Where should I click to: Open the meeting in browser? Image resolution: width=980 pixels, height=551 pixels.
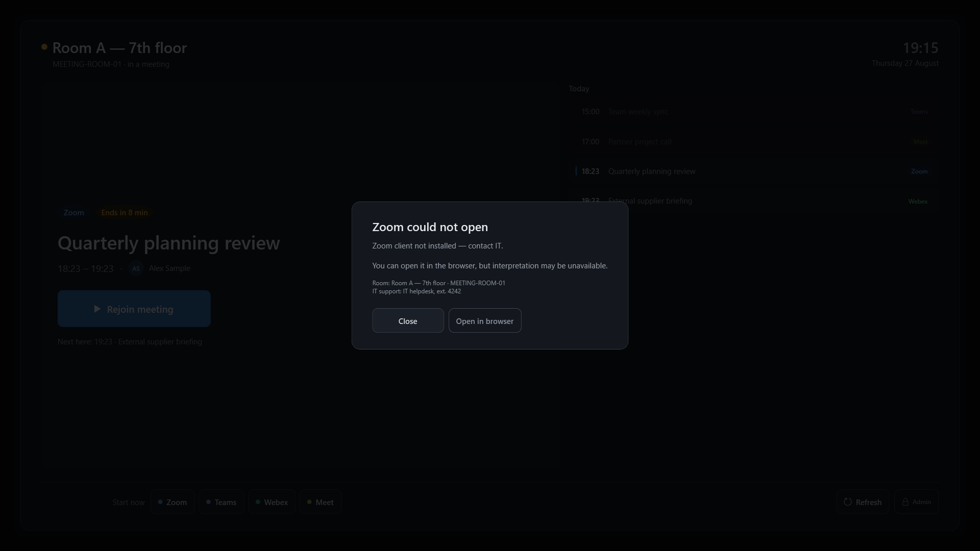(484, 320)
